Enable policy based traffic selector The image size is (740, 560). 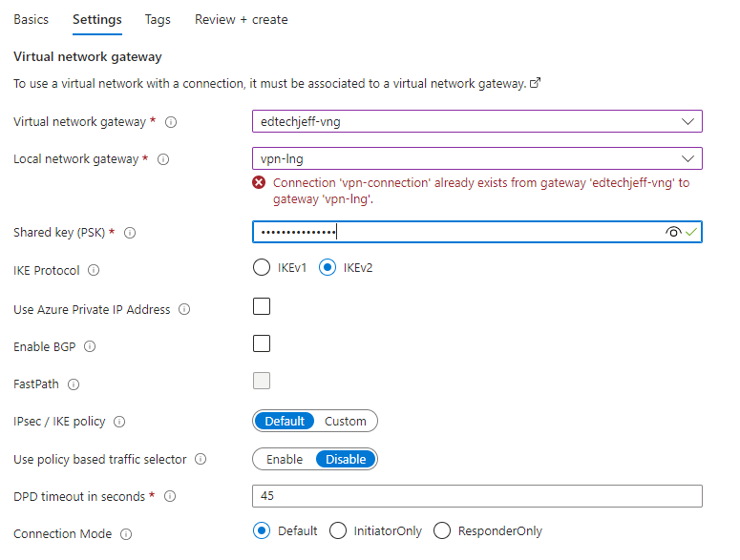click(x=285, y=459)
